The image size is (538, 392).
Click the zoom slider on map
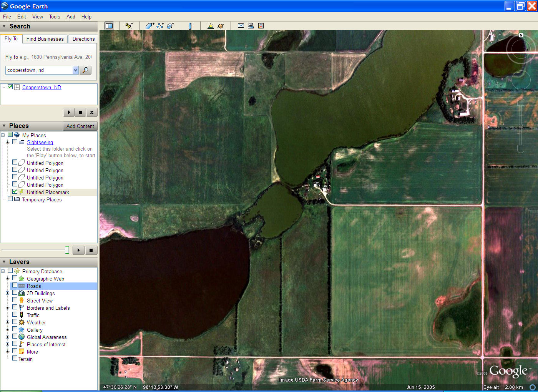[521, 126]
